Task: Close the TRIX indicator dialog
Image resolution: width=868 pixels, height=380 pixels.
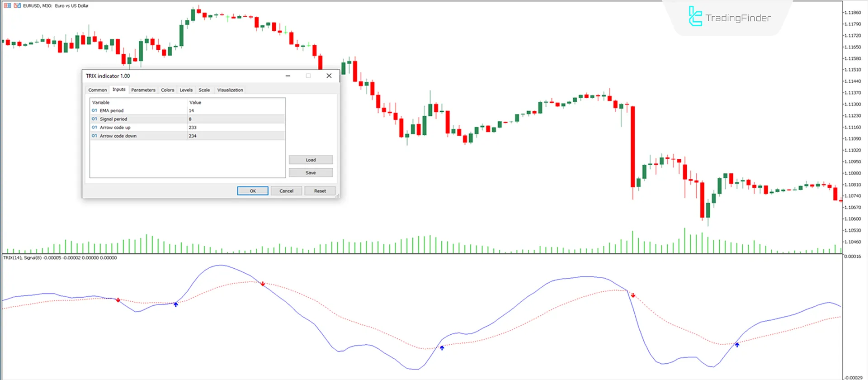Action: [329, 76]
